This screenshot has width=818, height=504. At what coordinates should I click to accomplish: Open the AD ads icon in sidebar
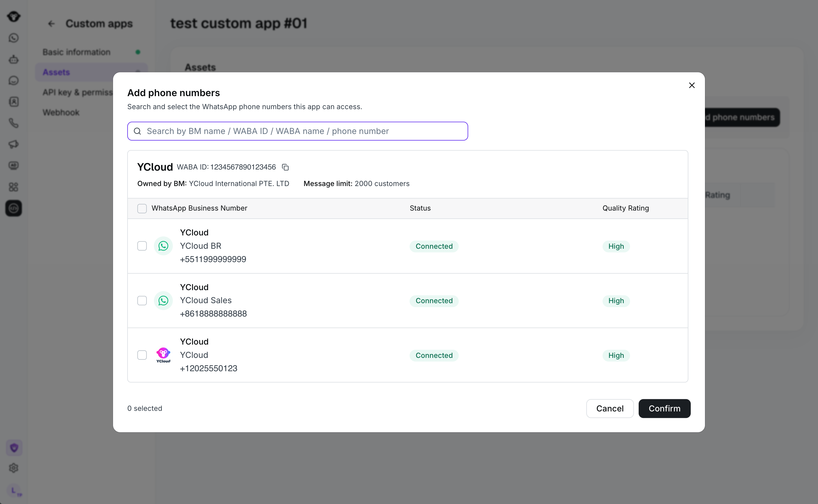14,165
